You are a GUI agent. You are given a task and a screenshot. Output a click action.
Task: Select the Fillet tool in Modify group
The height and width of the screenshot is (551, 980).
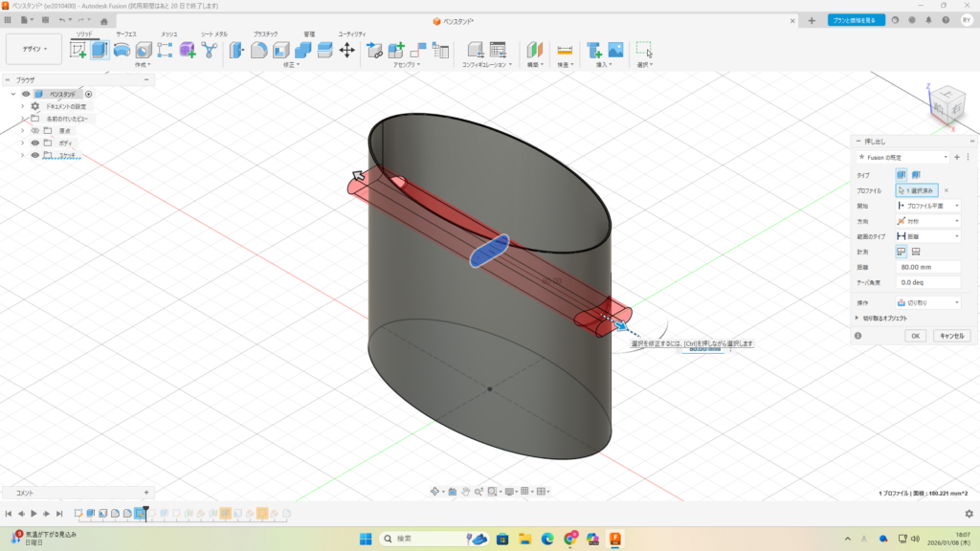pos(258,50)
